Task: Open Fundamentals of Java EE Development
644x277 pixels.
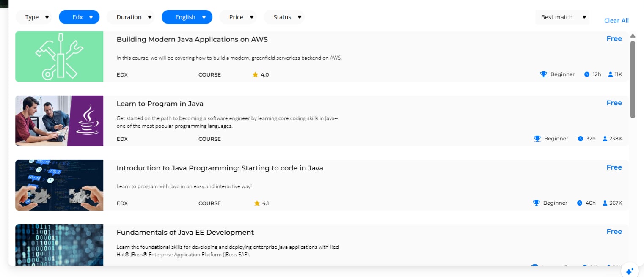Action: coord(185,233)
